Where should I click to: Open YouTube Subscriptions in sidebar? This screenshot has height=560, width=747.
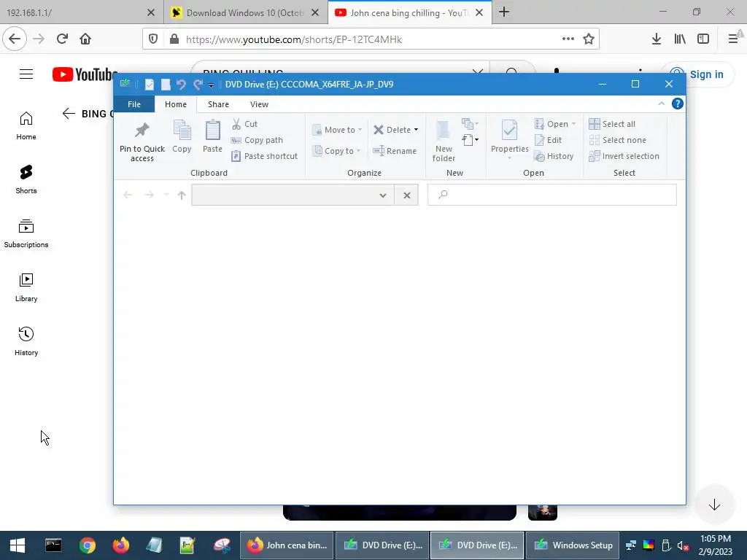coord(26,233)
